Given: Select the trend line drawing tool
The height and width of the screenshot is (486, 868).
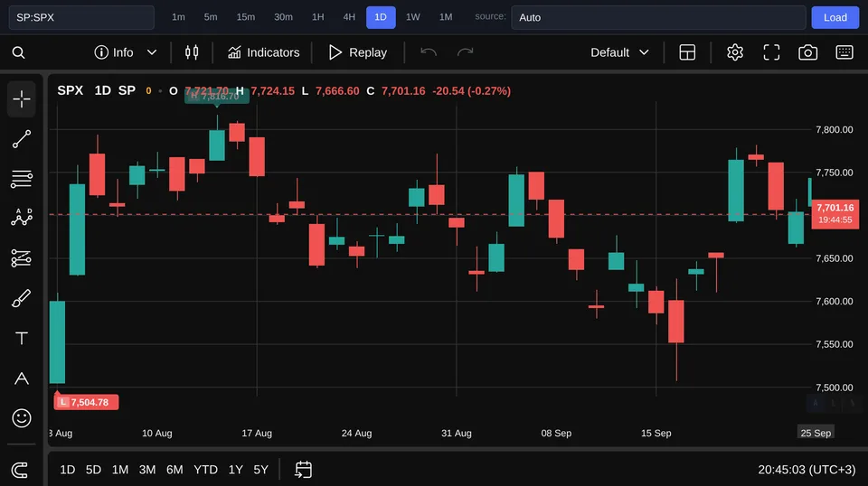Looking at the screenshot, I should (x=22, y=139).
